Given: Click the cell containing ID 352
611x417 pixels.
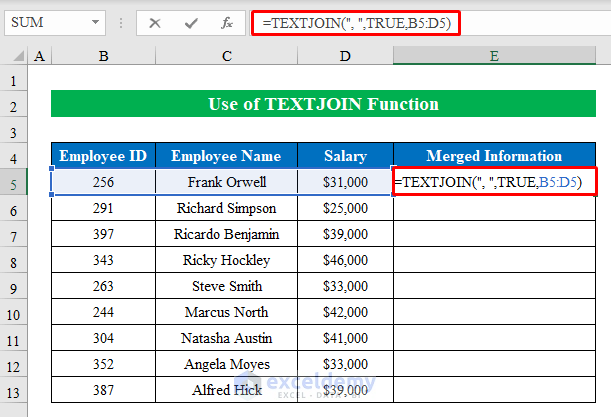Looking at the screenshot, I should pyautogui.click(x=103, y=364).
